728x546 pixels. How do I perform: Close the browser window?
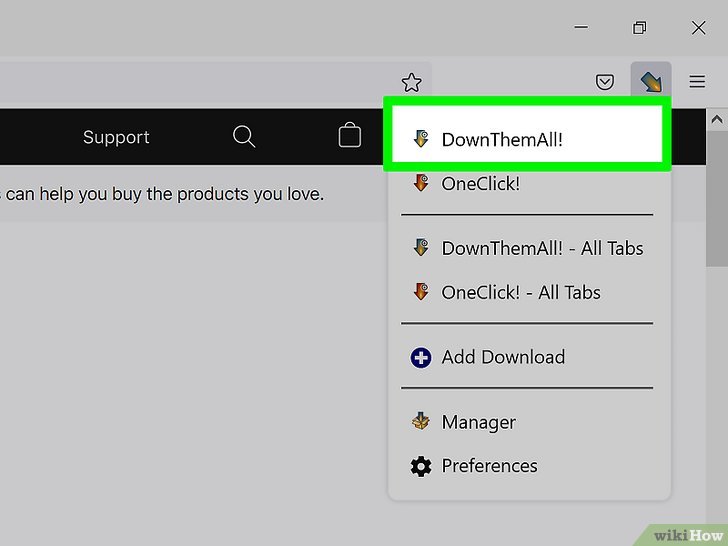[698, 28]
